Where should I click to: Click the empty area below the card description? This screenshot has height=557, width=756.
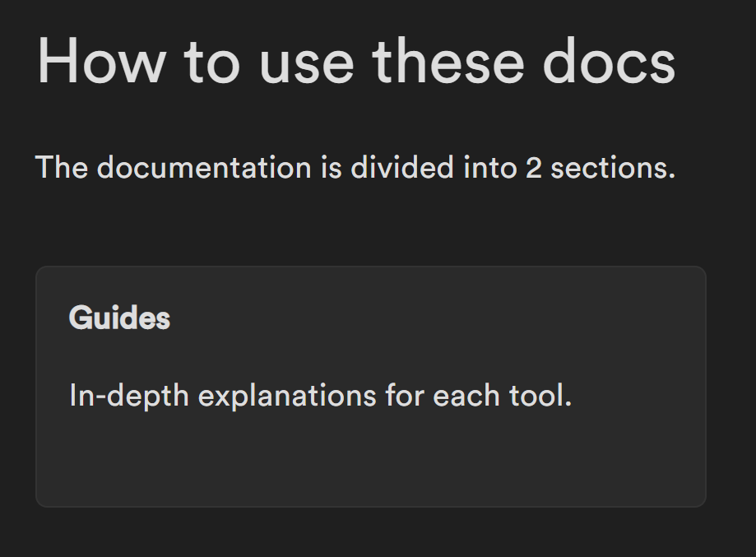tap(370, 461)
